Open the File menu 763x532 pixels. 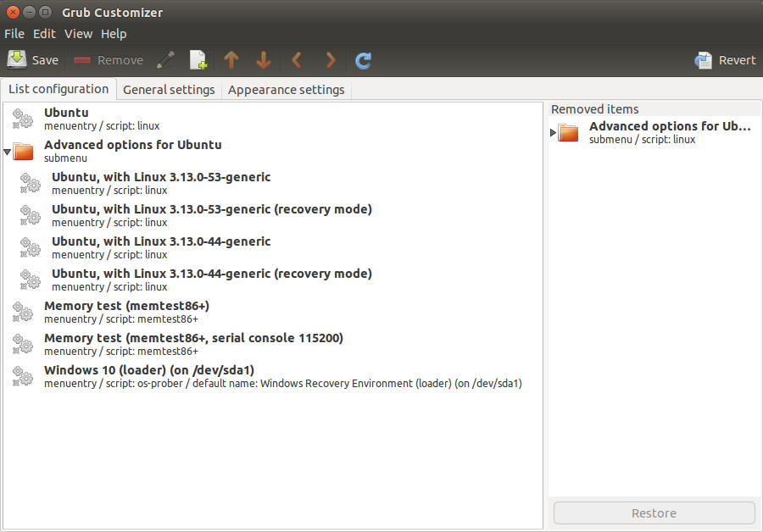pos(14,34)
